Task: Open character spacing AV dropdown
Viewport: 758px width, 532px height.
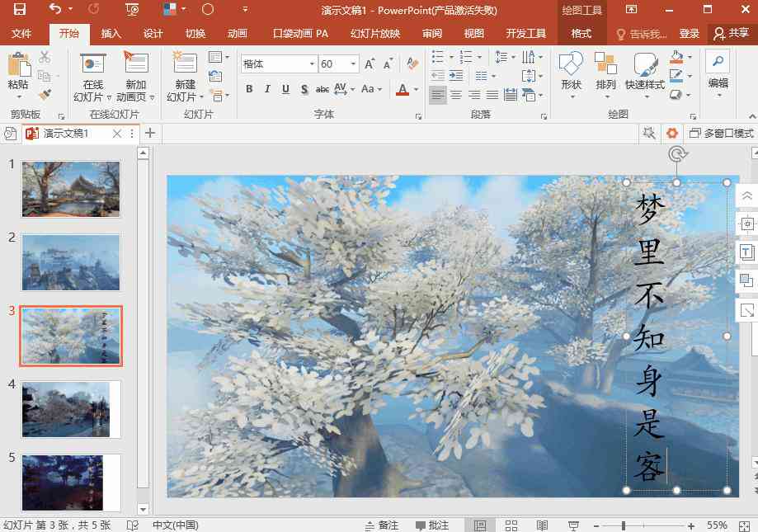Action: pyautogui.click(x=344, y=89)
